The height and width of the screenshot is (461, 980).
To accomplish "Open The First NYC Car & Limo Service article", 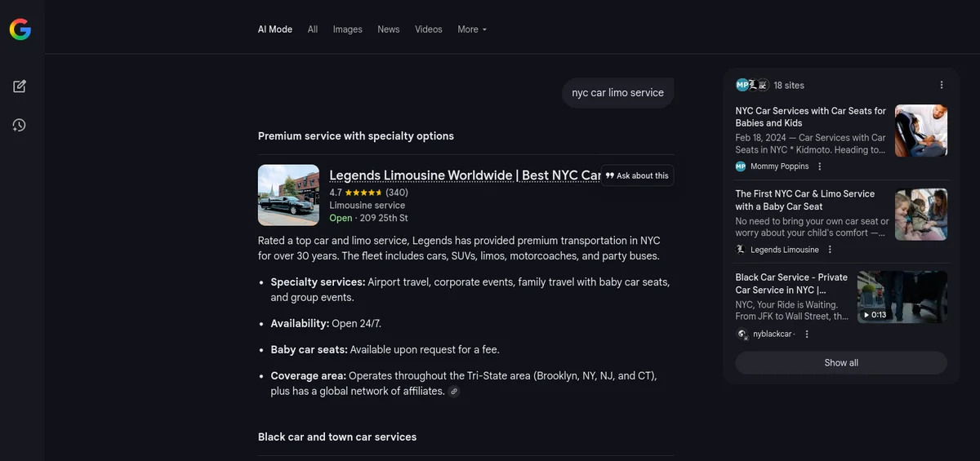I will (805, 200).
